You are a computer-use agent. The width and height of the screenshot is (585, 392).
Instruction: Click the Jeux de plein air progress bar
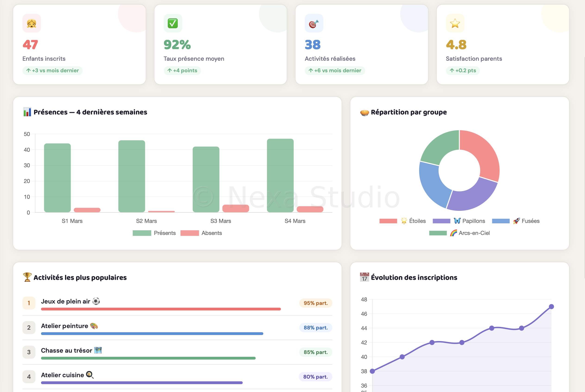point(161,309)
